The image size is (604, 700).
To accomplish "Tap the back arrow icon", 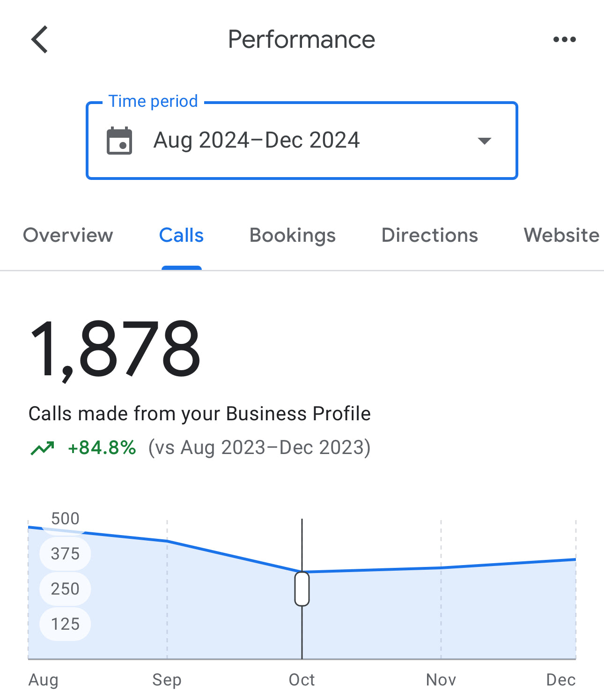I will [40, 39].
